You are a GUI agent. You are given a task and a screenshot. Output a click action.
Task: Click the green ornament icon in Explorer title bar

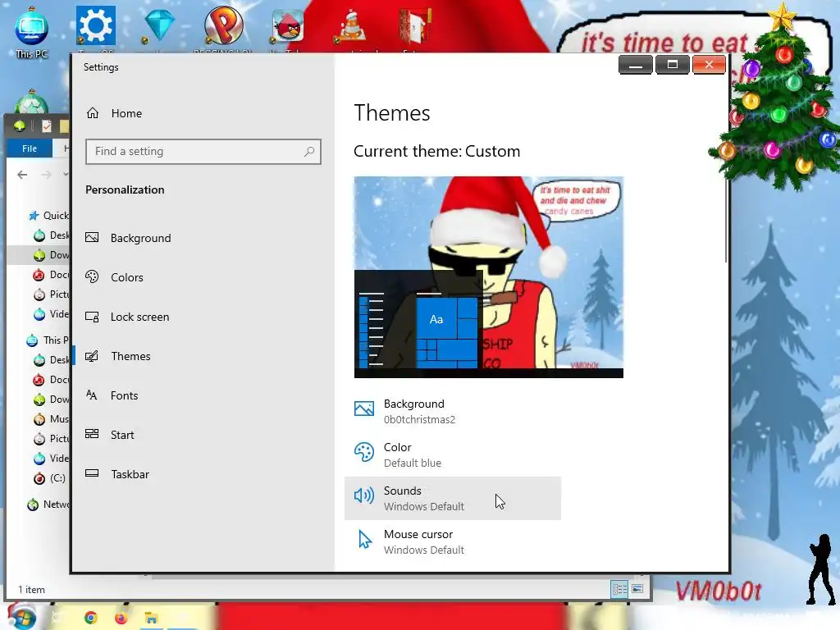[x=20, y=126]
